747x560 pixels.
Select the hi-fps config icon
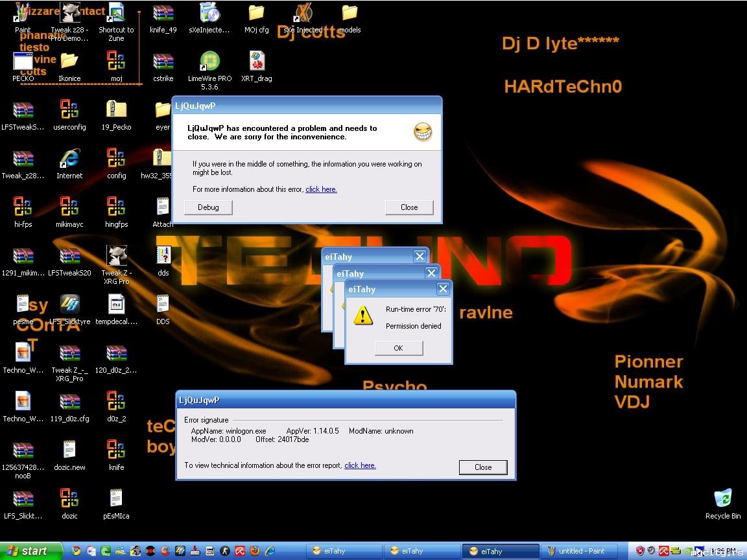click(x=23, y=213)
